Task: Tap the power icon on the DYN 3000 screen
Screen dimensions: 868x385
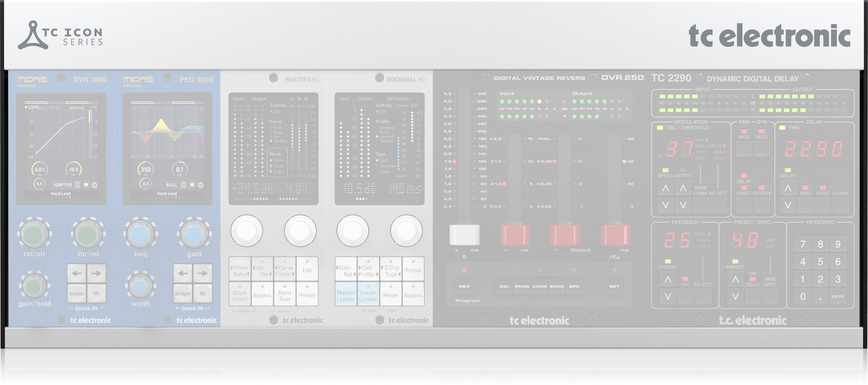Action: [95, 185]
